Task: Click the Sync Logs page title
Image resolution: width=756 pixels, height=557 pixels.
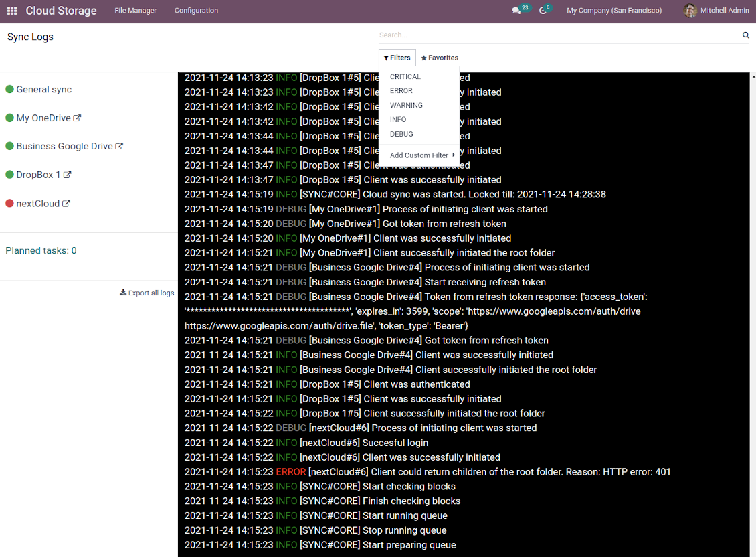Action: (30, 37)
